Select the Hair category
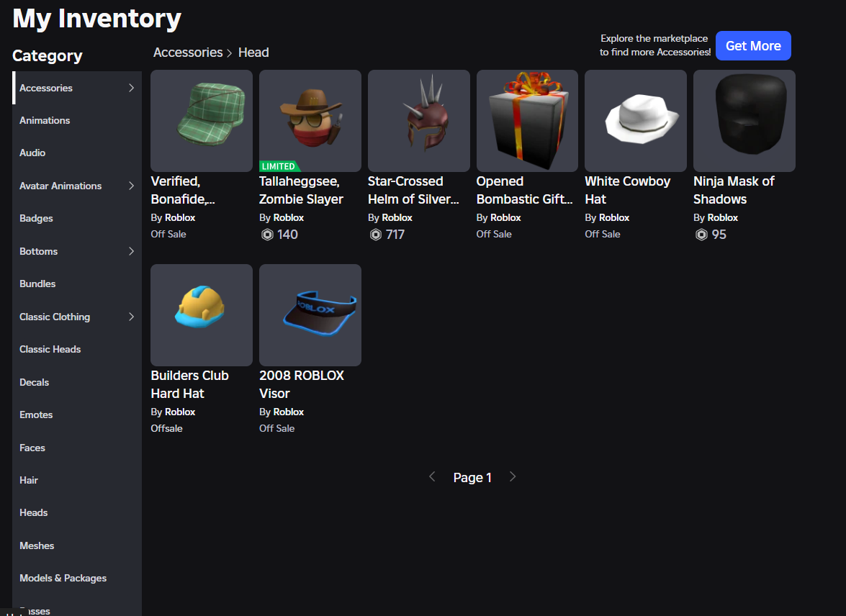The width and height of the screenshot is (846, 616). click(28, 480)
